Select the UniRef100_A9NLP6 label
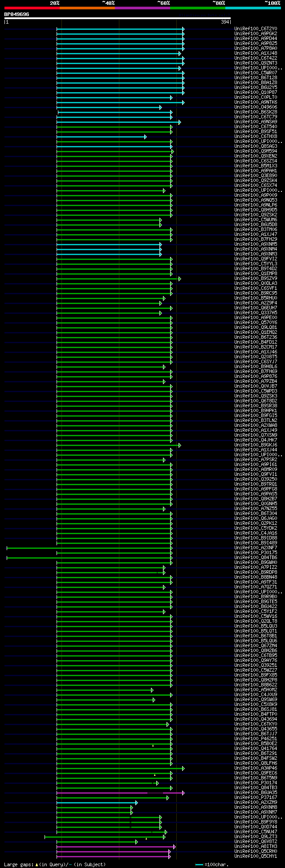Viewport: 285px width, 868px height. [256, 205]
